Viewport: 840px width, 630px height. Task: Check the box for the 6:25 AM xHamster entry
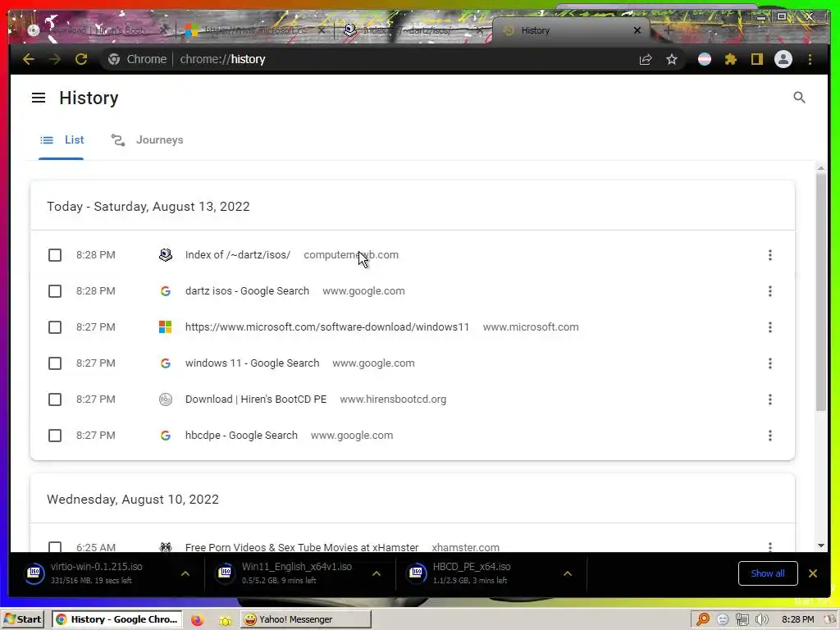(55, 547)
